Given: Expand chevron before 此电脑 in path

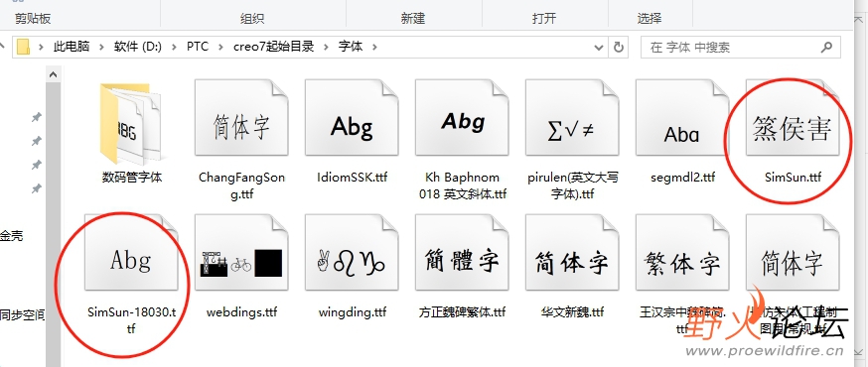Looking at the screenshot, I should point(41,47).
